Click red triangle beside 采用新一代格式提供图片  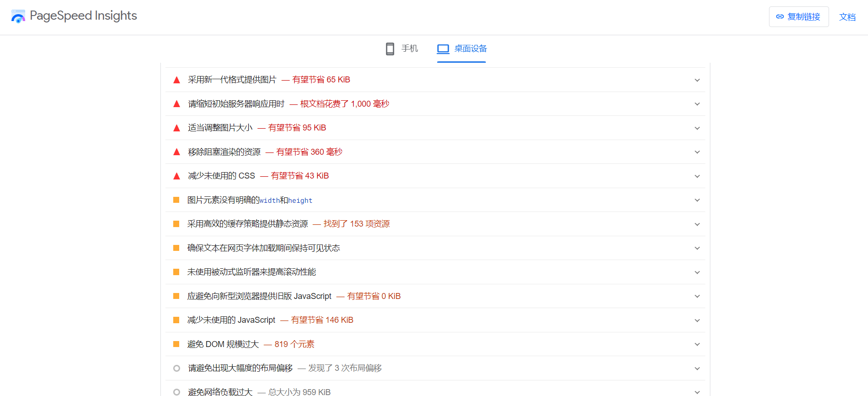(x=176, y=80)
